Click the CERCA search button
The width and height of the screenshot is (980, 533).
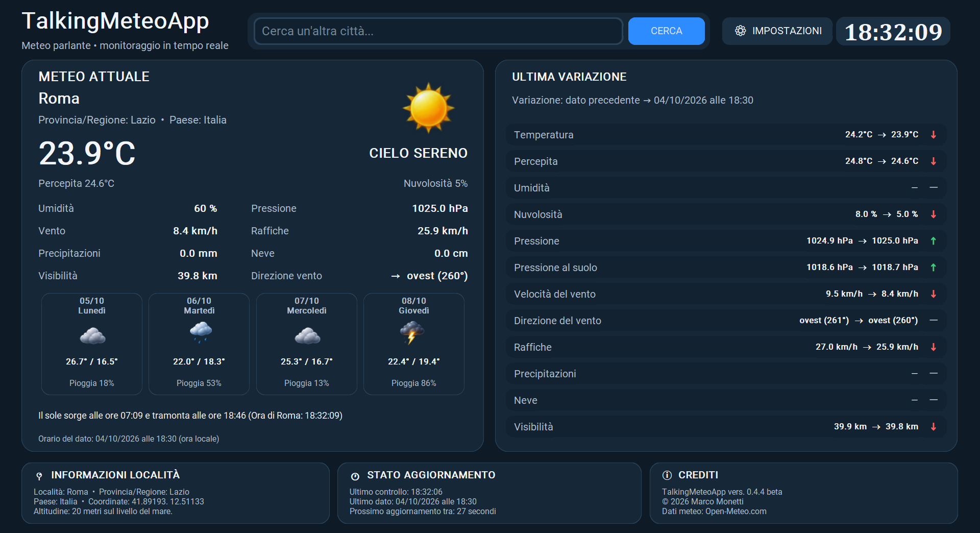tap(666, 31)
